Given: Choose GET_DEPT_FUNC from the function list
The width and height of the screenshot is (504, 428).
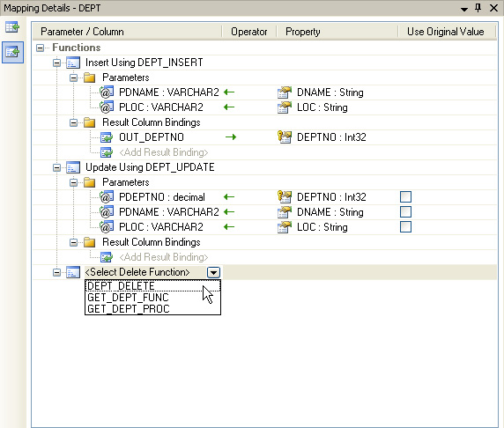Looking at the screenshot, I should (x=152, y=298).
